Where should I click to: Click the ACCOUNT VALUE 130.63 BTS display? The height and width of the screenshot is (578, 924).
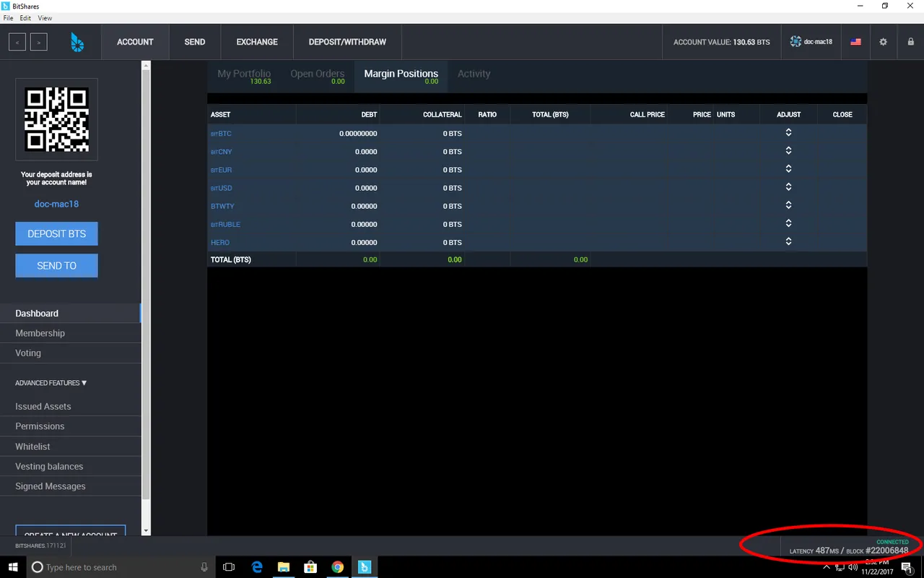tap(721, 42)
